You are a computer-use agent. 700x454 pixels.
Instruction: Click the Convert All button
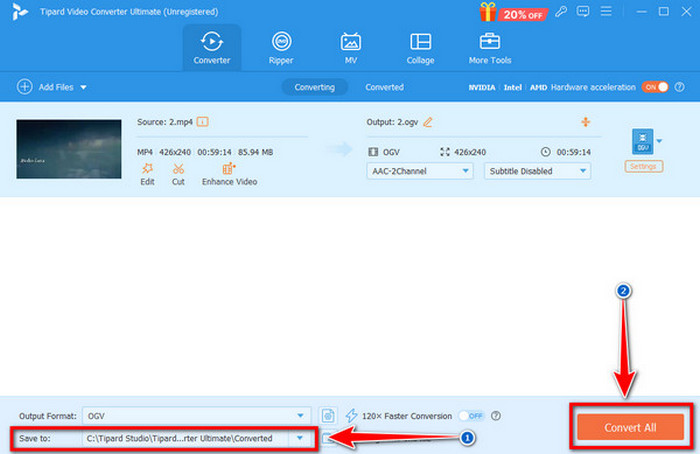(630, 427)
